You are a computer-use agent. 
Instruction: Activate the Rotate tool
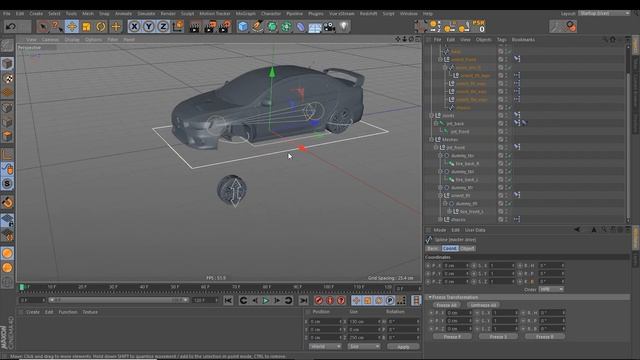[x=101, y=27]
